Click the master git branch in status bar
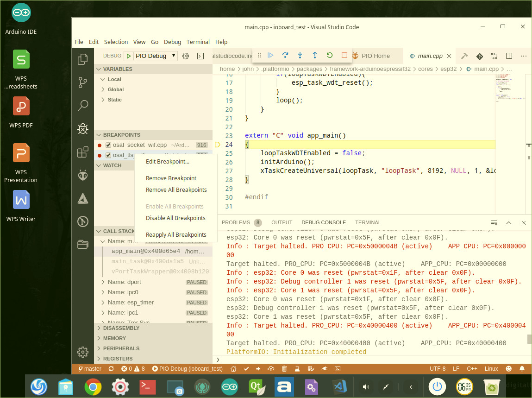The width and height of the screenshot is (532, 398). pyautogui.click(x=90, y=369)
